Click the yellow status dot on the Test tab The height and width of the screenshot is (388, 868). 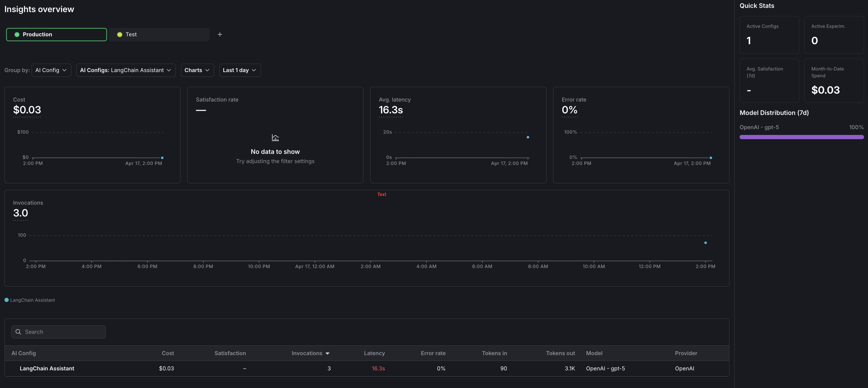[x=120, y=34]
